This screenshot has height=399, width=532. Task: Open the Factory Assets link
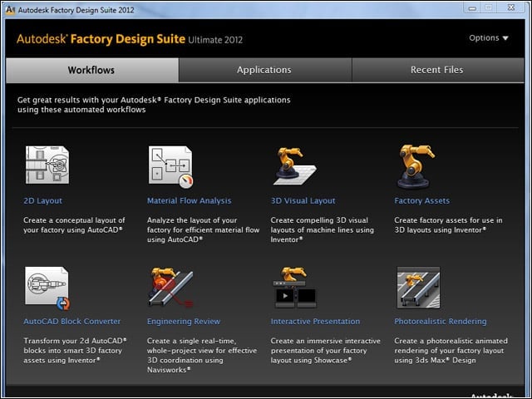coord(421,201)
